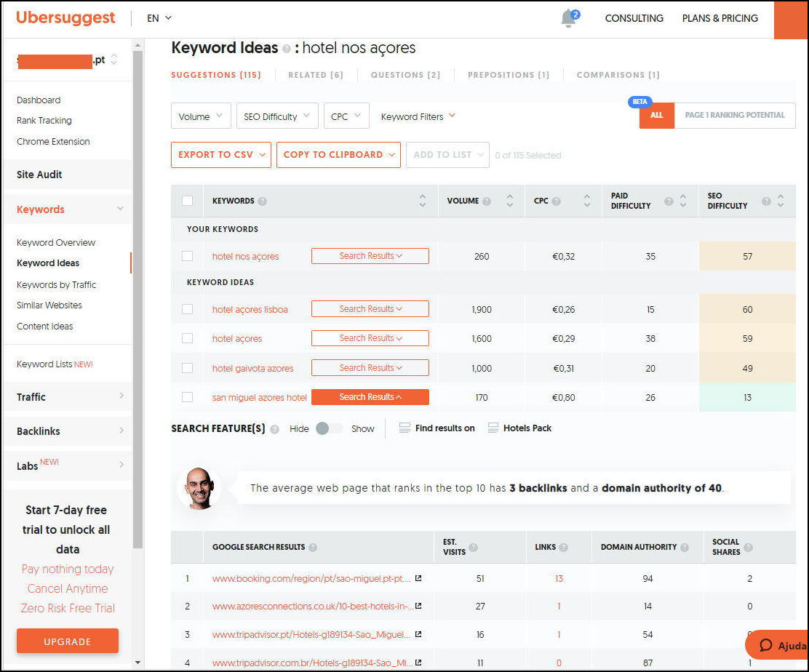Open azoresconnections result external link icon
The width and height of the screenshot is (809, 672).
tap(418, 606)
